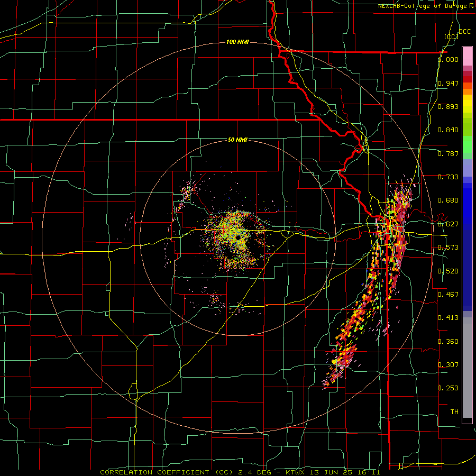Click the 0.893 color scale value
476x476 pixels.
448,106
